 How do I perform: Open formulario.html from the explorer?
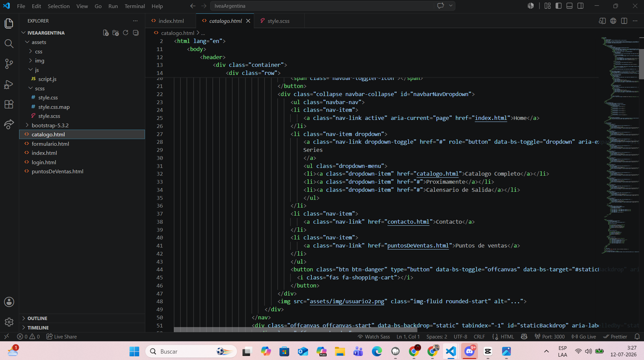click(x=50, y=144)
